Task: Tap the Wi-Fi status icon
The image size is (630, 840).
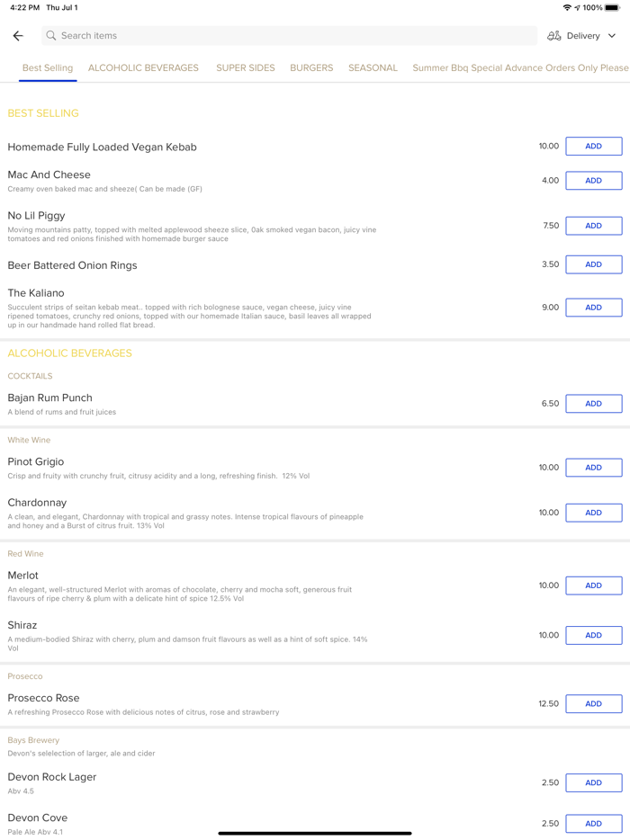Action: (567, 8)
